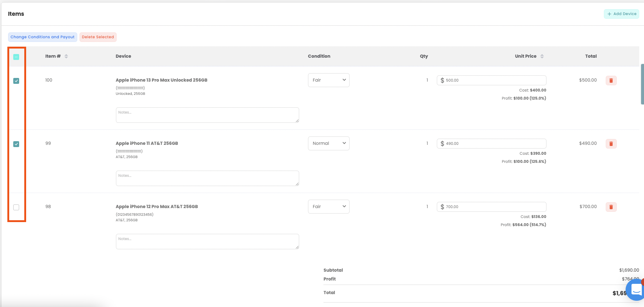Open the chat support bubble
Screen dimensions: 644x307
(x=636, y=289)
